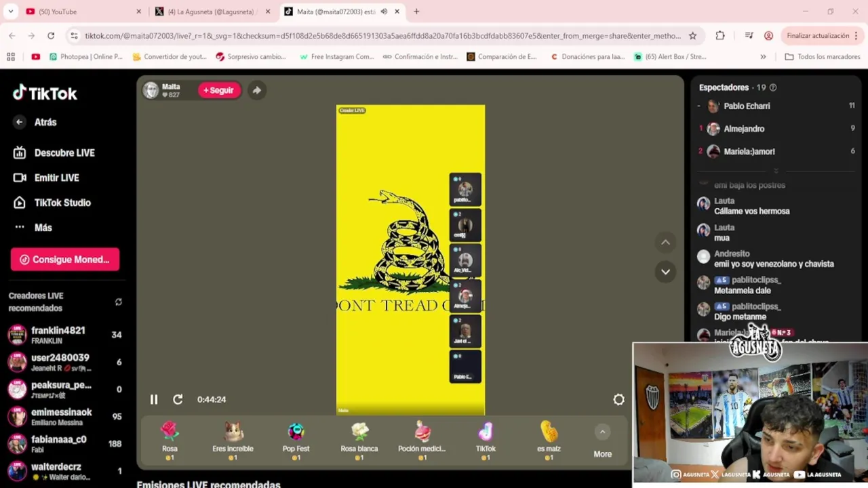The width and height of the screenshot is (868, 488).
Task: Open Descubre LIVE in sidebar
Action: (54, 152)
